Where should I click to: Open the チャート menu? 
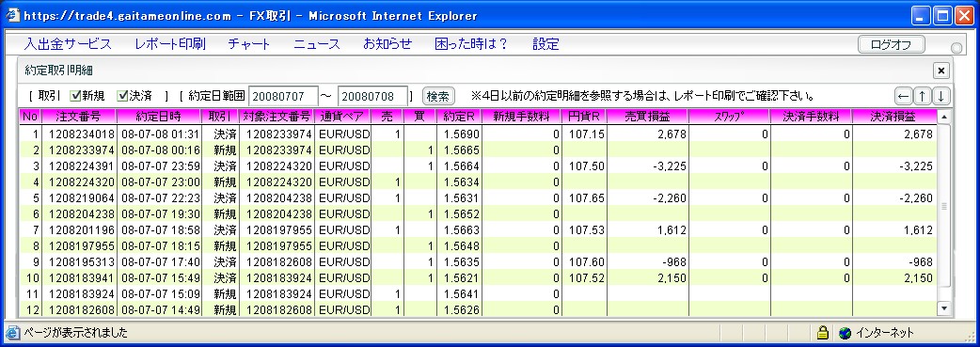tap(249, 44)
